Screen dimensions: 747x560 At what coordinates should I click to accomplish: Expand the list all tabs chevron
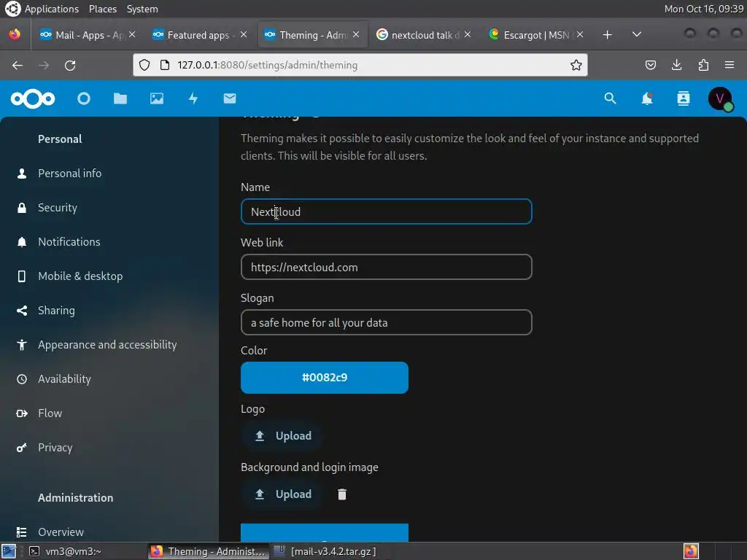(636, 35)
